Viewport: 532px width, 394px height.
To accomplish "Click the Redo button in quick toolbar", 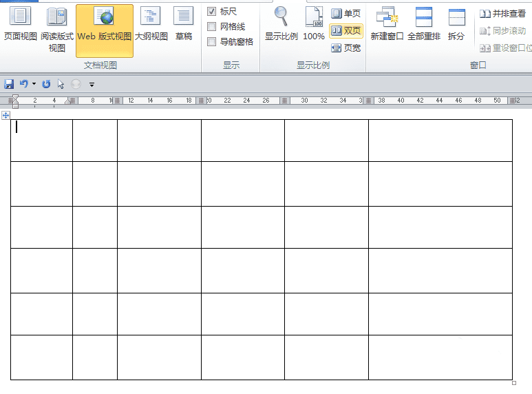I will 46,84.
